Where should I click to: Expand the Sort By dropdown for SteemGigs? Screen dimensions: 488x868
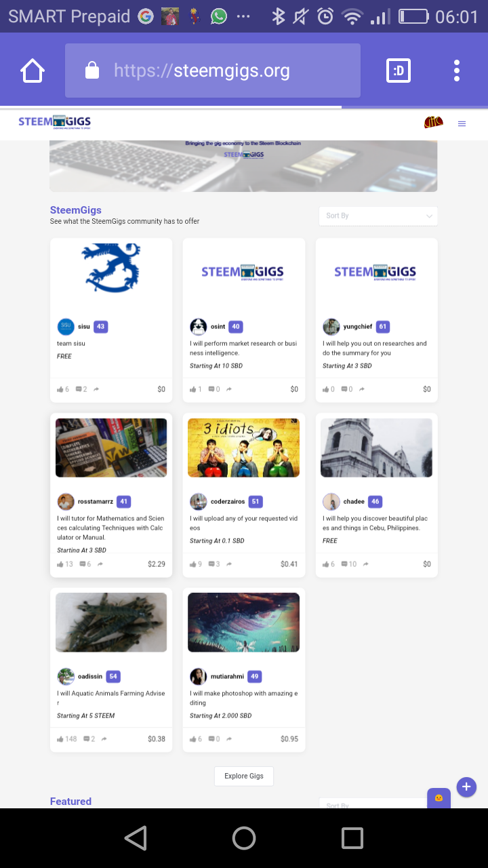click(378, 216)
